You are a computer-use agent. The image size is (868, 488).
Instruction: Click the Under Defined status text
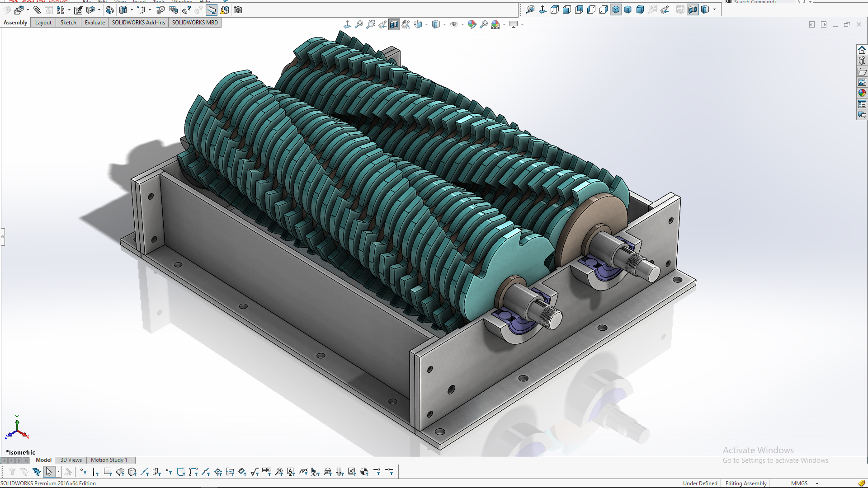pyautogui.click(x=700, y=483)
